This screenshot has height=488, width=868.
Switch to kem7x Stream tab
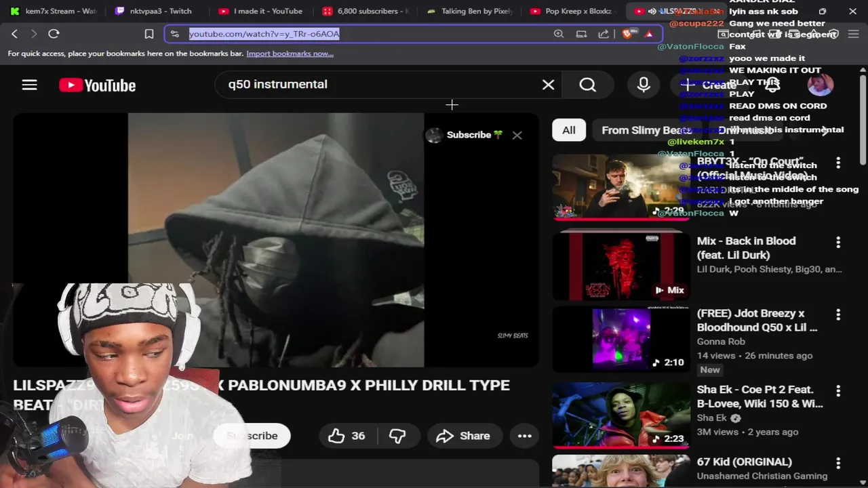click(54, 11)
